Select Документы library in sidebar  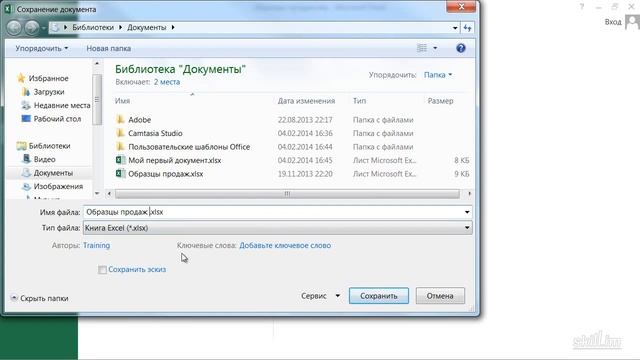tap(53, 173)
